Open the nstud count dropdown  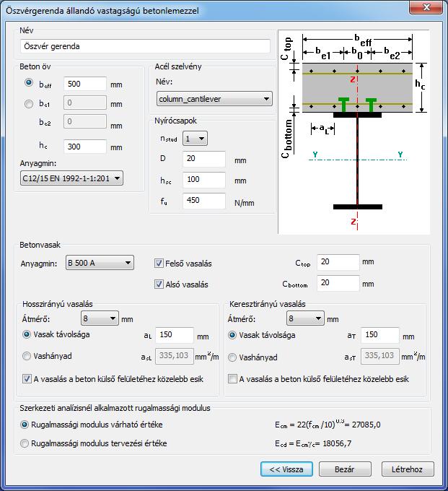[195, 139]
